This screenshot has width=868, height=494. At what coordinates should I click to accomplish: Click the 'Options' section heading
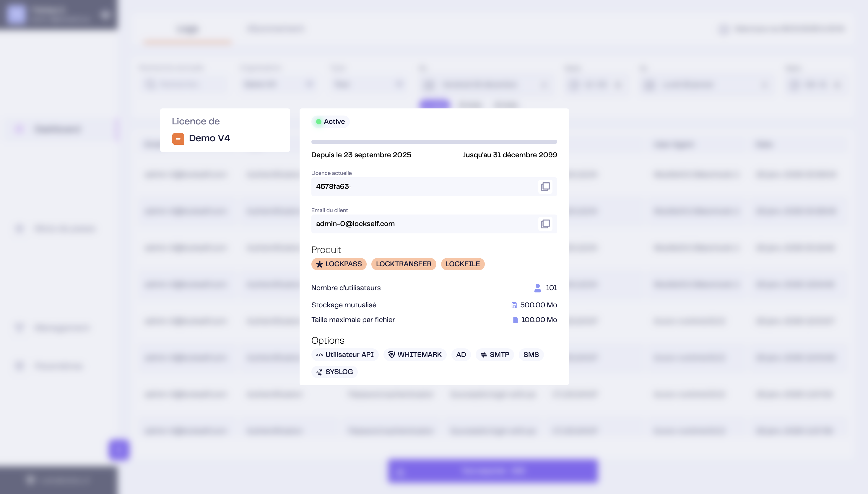click(x=328, y=340)
